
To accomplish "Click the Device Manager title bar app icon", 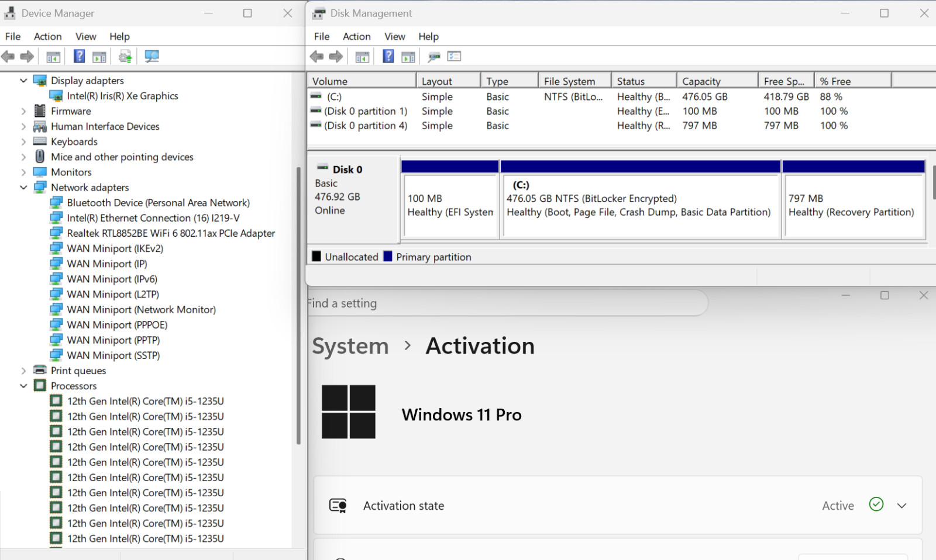I will tap(10, 13).
